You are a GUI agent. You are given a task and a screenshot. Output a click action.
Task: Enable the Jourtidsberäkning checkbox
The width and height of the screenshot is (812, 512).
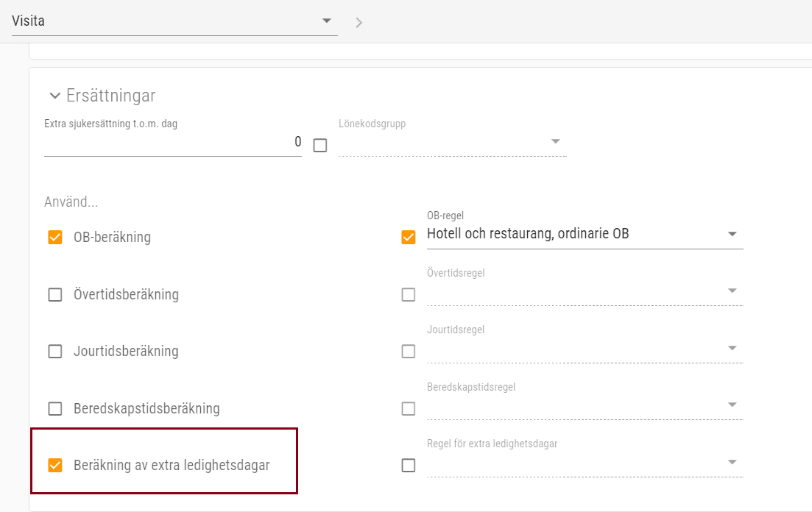55,351
